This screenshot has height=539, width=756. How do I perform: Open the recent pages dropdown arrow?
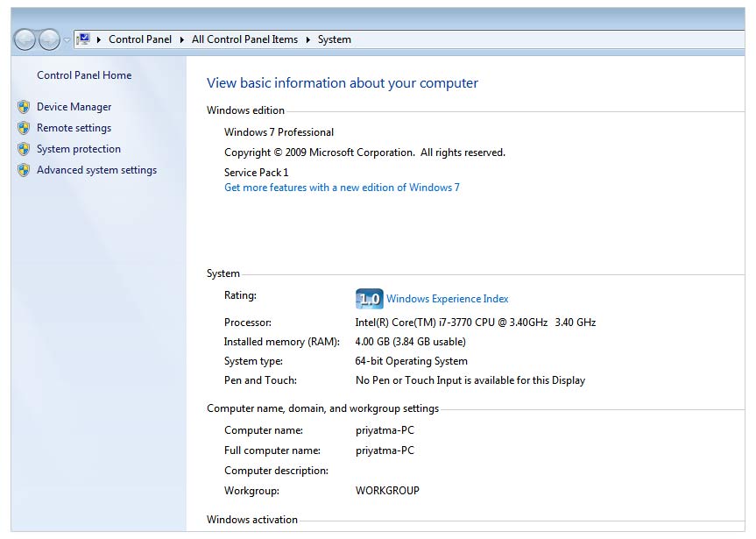point(67,39)
